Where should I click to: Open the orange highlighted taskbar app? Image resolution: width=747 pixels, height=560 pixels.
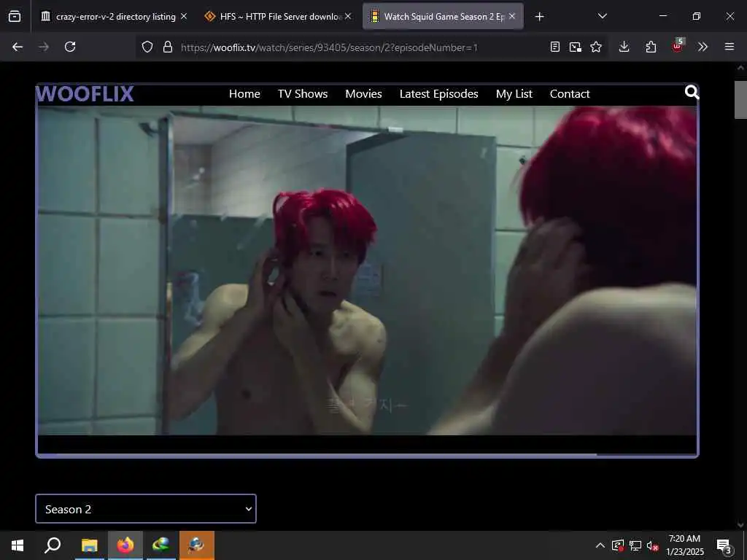pos(197,545)
